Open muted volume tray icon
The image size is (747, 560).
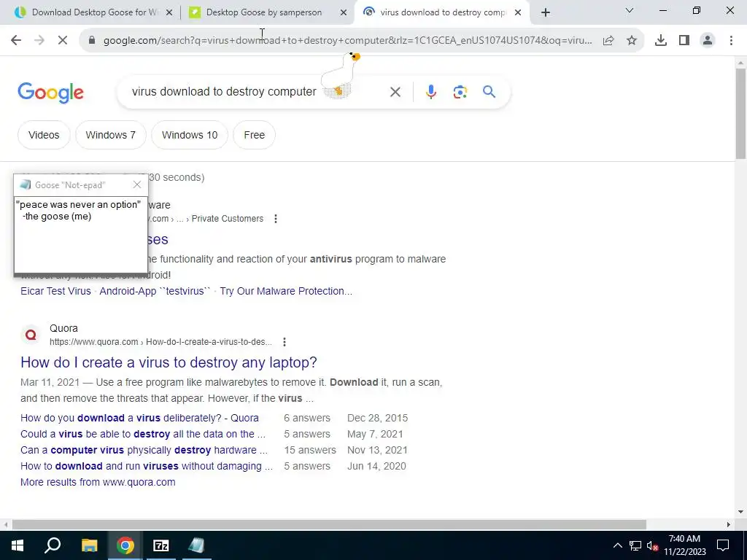pyautogui.click(x=652, y=545)
